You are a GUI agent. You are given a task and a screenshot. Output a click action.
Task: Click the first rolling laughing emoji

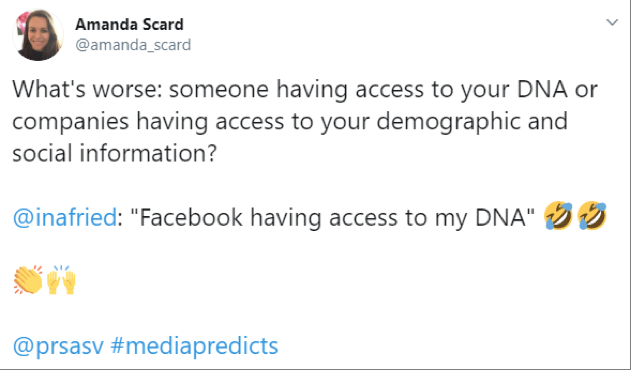[559, 216]
